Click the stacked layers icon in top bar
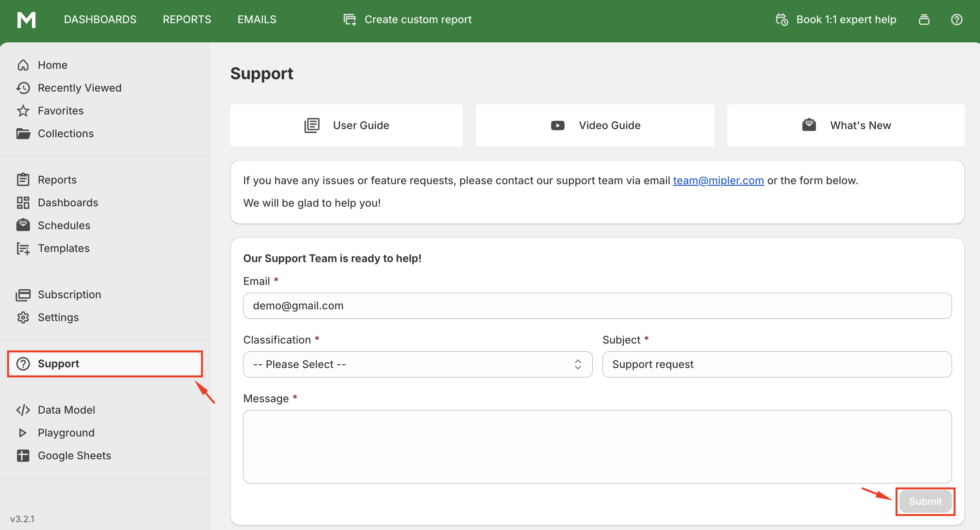Viewport: 980px width, 530px height. click(924, 20)
